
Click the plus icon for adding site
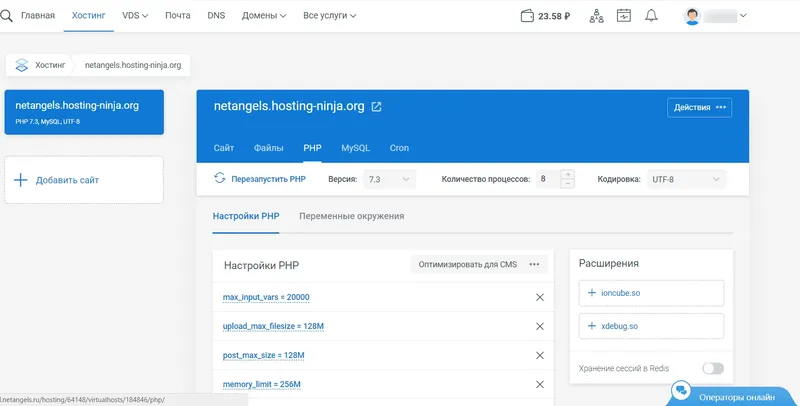pyautogui.click(x=20, y=180)
